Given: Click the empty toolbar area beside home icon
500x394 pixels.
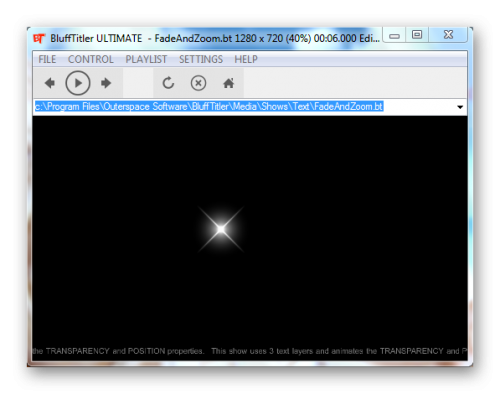Looking at the screenshot, I should point(355,83).
